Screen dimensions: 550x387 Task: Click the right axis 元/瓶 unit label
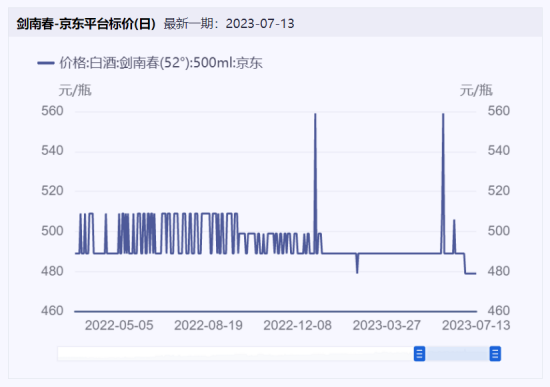pyautogui.click(x=476, y=90)
